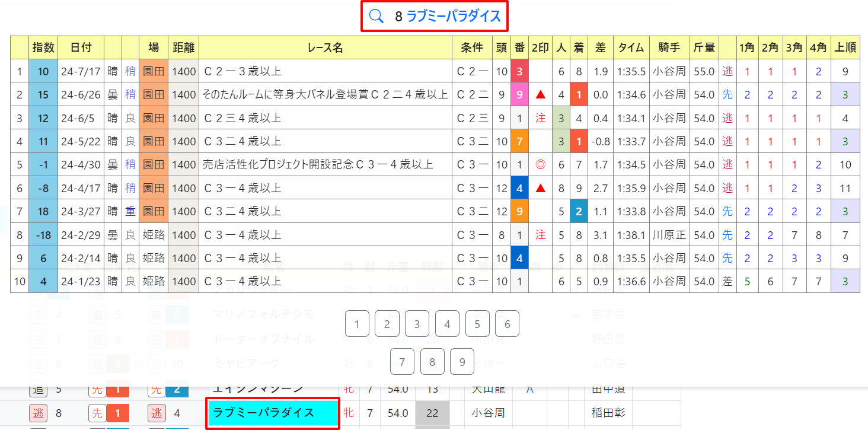Click the pink number 9 badge on 24-6/26

[519, 94]
